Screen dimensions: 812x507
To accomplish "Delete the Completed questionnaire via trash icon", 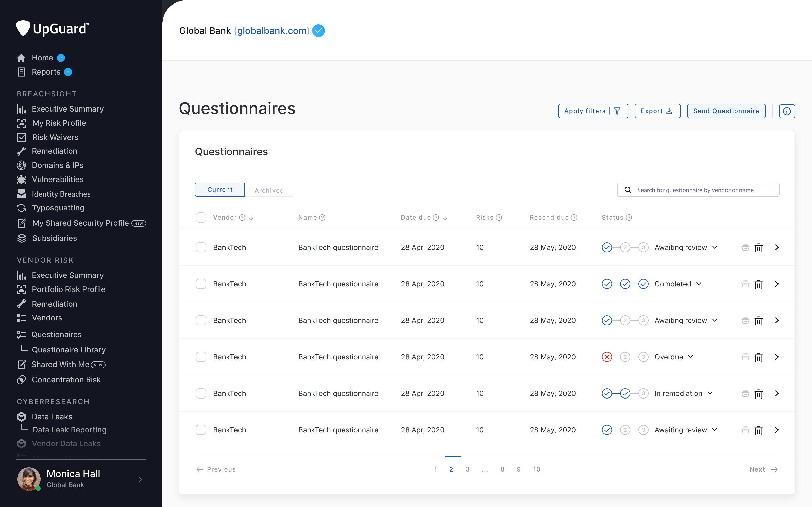I will (x=758, y=284).
